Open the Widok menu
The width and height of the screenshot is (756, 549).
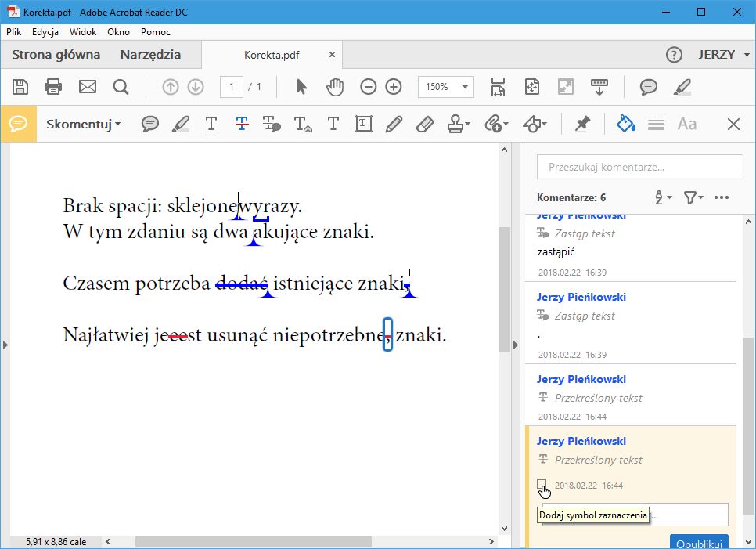point(83,32)
